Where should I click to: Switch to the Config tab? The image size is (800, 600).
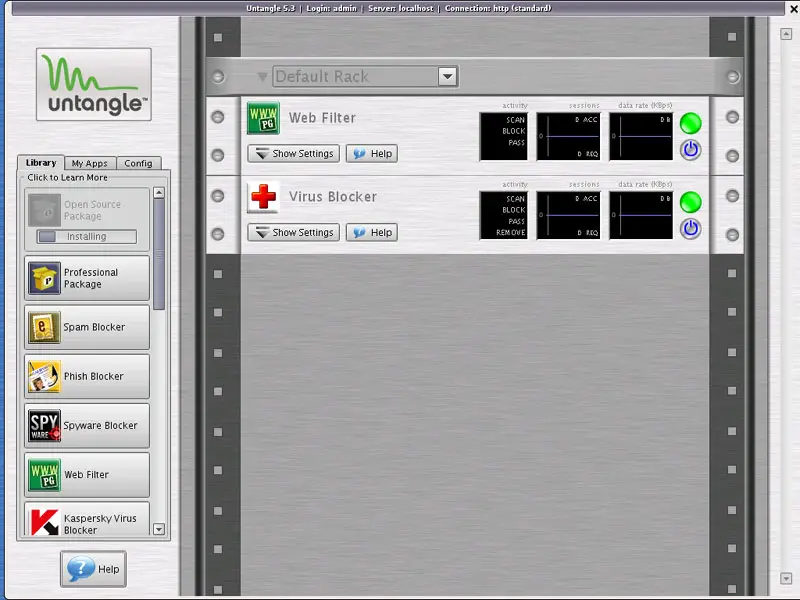138,163
